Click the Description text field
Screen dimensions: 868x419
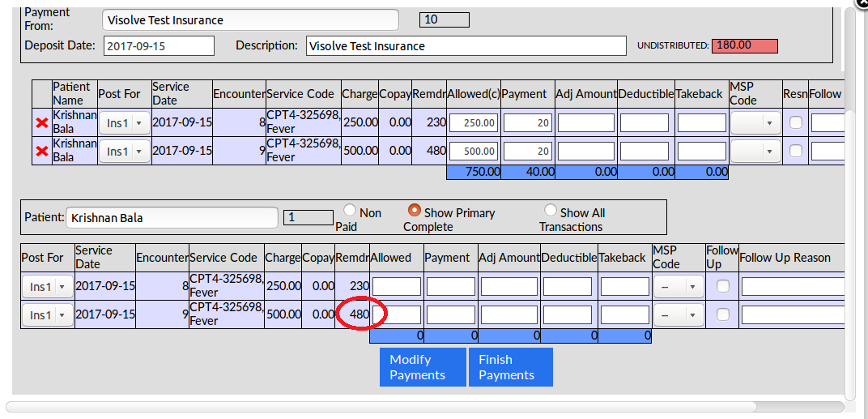pyautogui.click(x=466, y=46)
